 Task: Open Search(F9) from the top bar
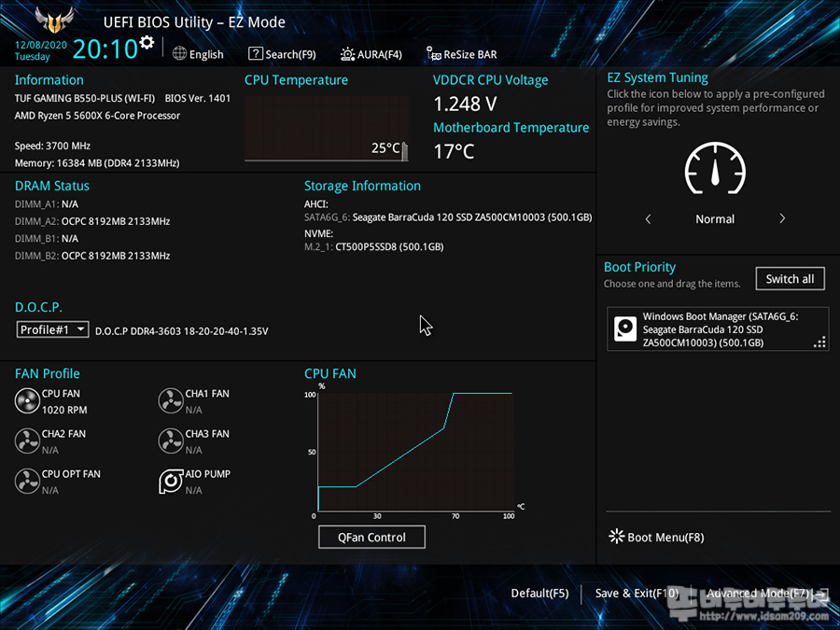pyautogui.click(x=282, y=54)
